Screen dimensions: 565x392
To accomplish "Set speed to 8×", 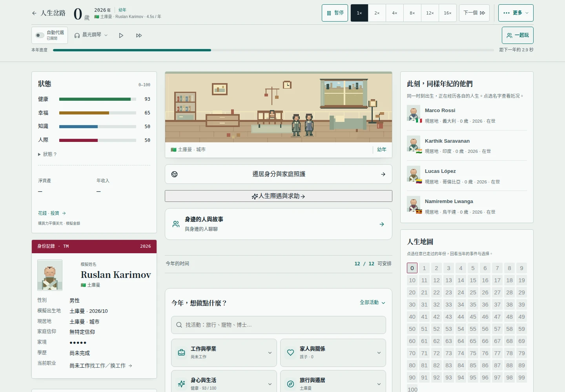I will 412,13.
